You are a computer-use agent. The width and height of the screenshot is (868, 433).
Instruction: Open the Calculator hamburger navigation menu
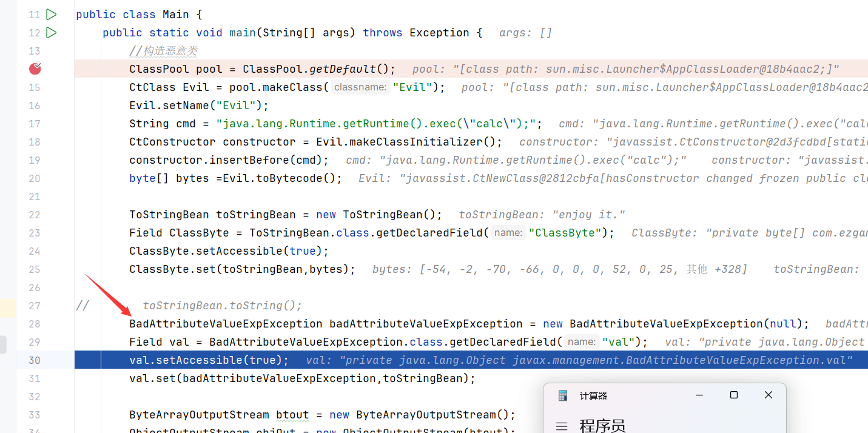pyautogui.click(x=562, y=426)
